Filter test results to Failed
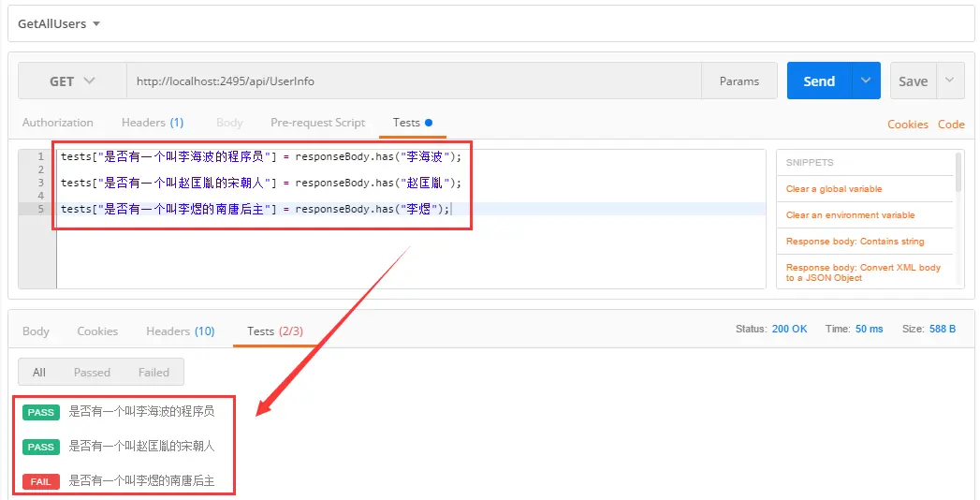The image size is (980, 500). pos(154,373)
